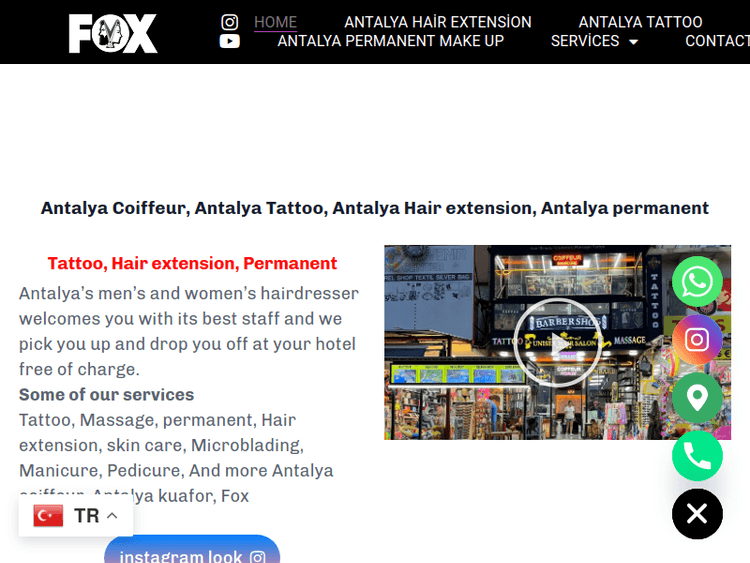The image size is (750, 563).
Task: Click the FOX logo in header
Action: point(113,33)
